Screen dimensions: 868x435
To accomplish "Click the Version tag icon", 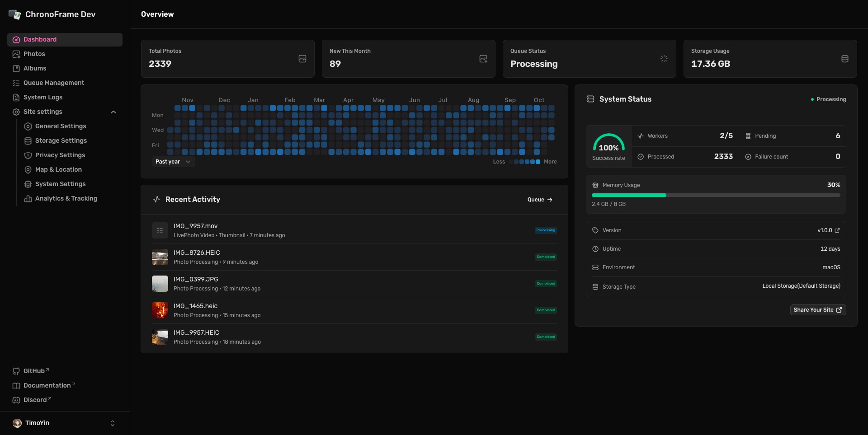I will pos(595,230).
